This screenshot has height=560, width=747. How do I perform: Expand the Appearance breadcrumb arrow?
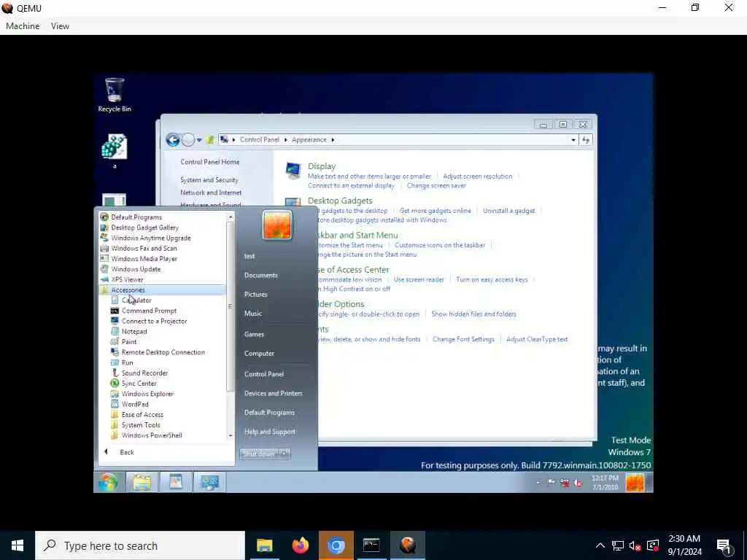(333, 139)
